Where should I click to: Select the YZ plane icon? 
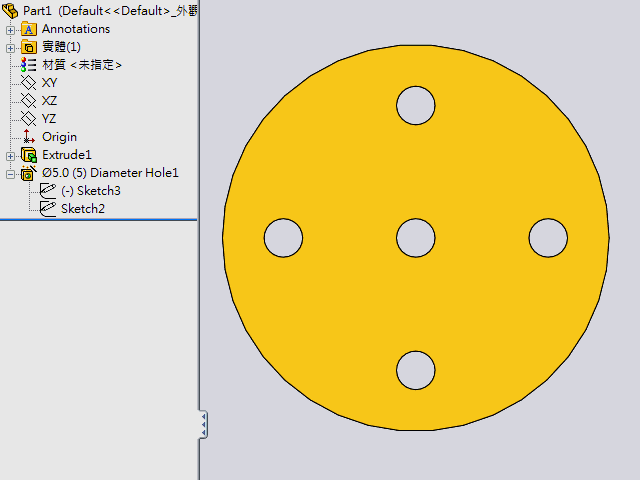29,119
